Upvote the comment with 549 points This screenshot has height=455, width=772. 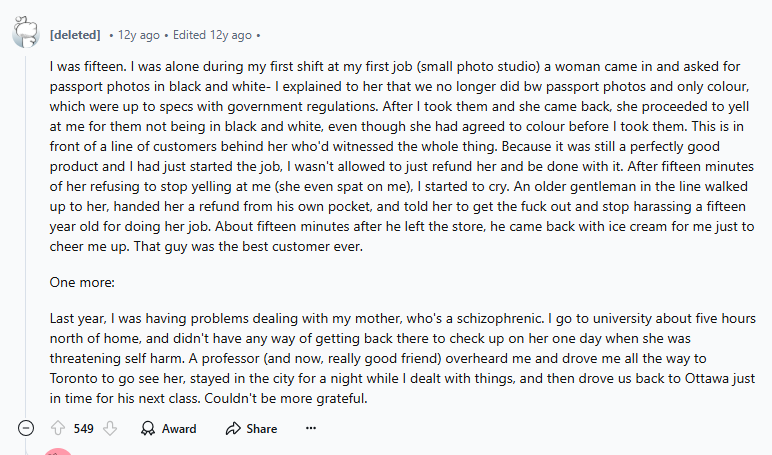point(58,428)
